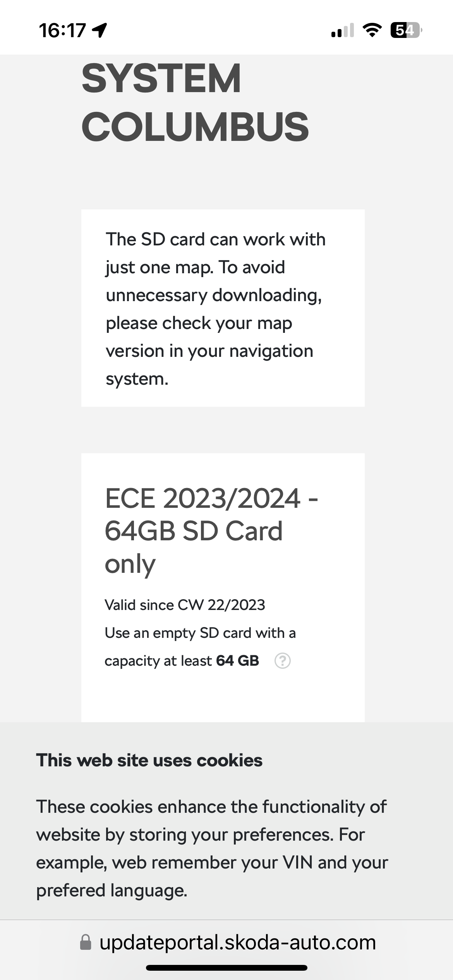Tap the padlock icon in address bar
Image resolution: width=453 pixels, height=980 pixels.
pyautogui.click(x=86, y=942)
